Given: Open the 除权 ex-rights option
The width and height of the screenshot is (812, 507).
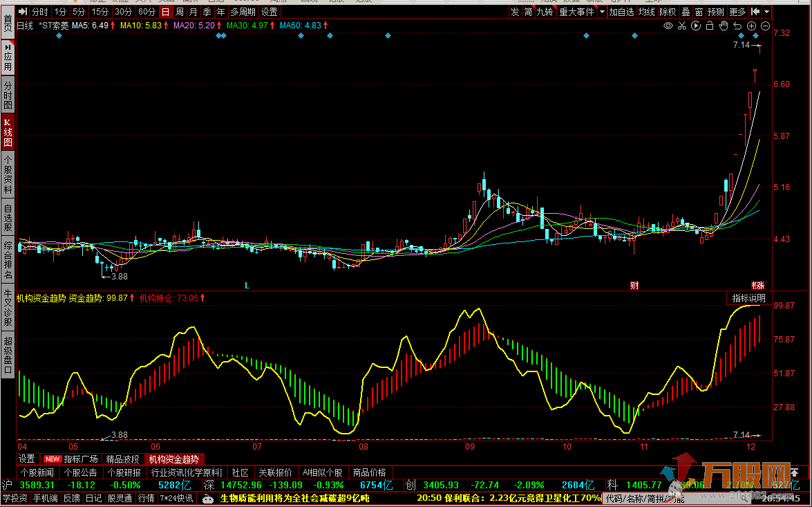Looking at the screenshot, I should 668,11.
